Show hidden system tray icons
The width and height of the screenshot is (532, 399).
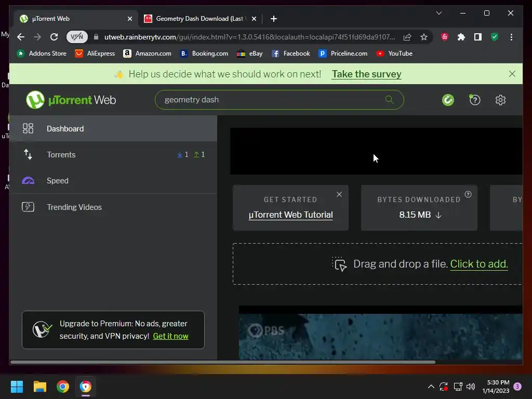[431, 387]
